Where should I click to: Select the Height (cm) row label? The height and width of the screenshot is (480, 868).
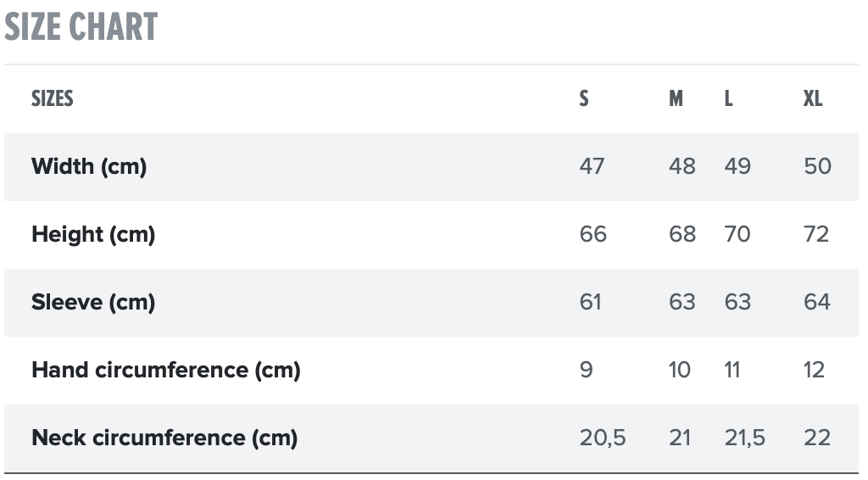[93, 234]
